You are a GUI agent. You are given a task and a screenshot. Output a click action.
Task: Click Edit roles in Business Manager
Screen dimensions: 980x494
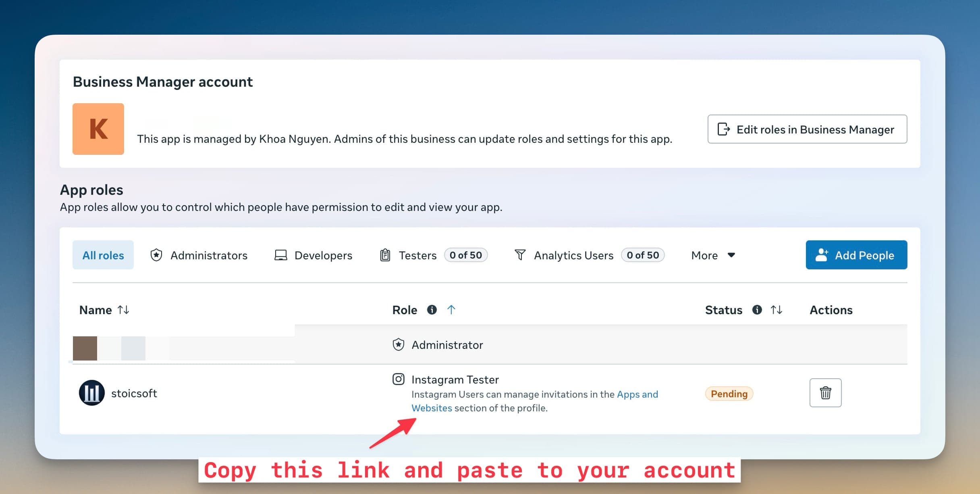pos(808,129)
